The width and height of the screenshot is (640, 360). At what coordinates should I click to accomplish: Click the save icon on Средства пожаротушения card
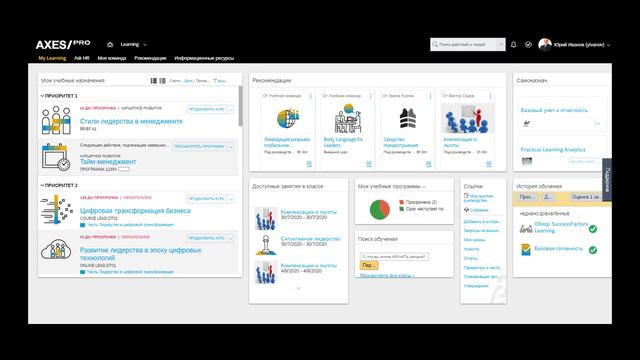pyautogui.click(x=429, y=164)
